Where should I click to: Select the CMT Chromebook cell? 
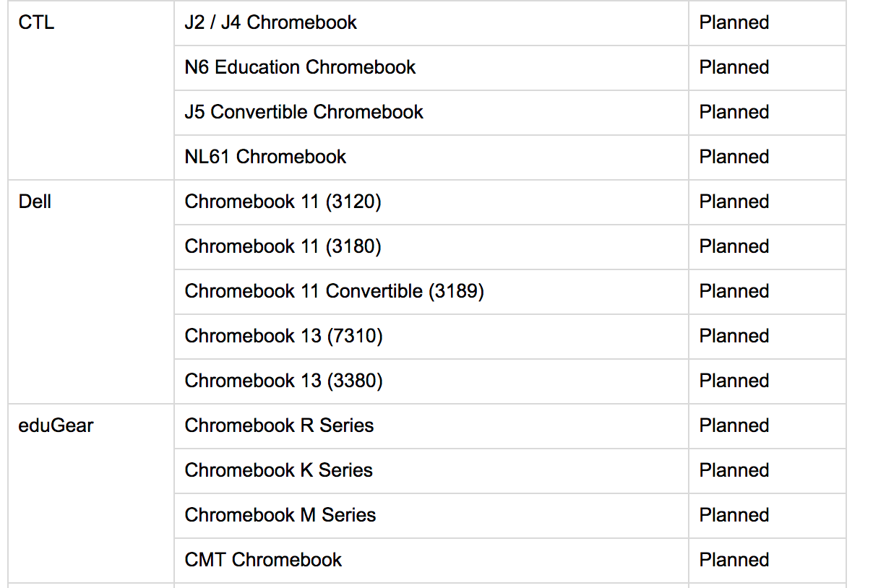click(x=263, y=560)
